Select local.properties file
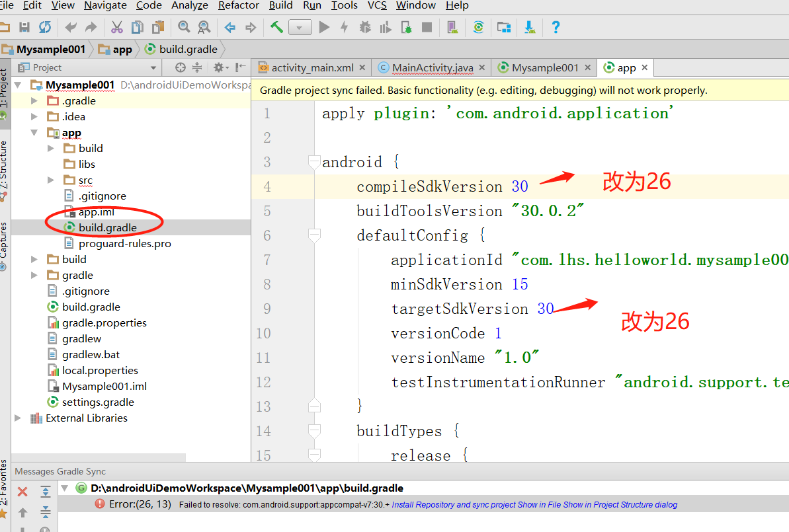Screen dimensions: 789x532 (100, 371)
